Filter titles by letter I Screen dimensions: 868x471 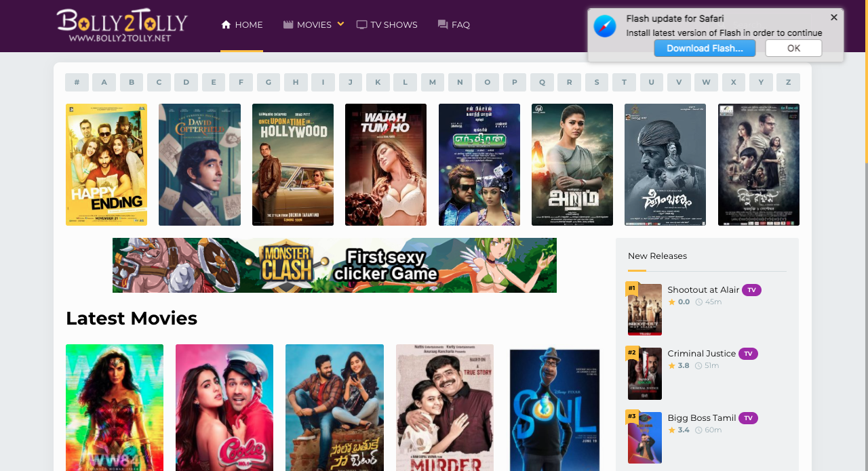coord(323,82)
